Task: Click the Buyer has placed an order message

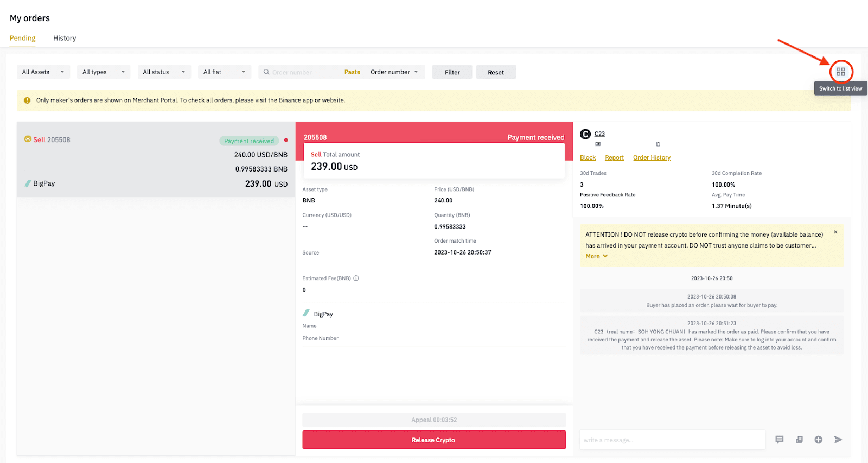Action: [x=712, y=301]
